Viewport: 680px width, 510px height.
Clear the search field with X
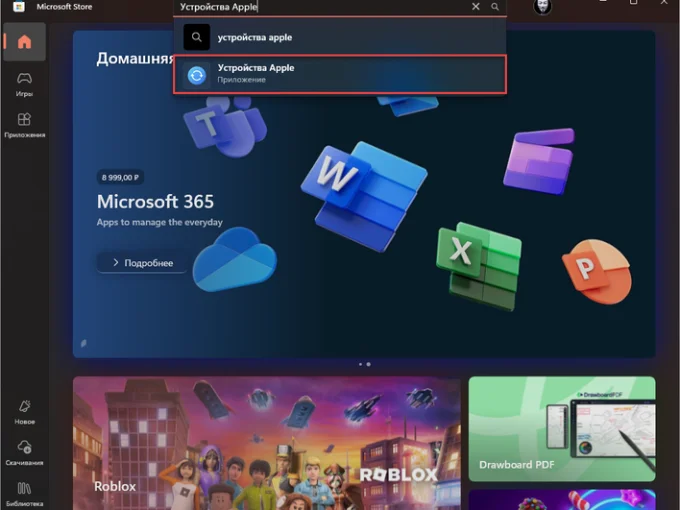[476, 7]
